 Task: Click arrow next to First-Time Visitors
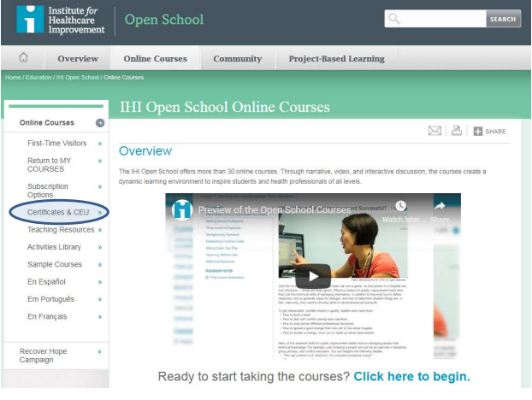pos(100,144)
